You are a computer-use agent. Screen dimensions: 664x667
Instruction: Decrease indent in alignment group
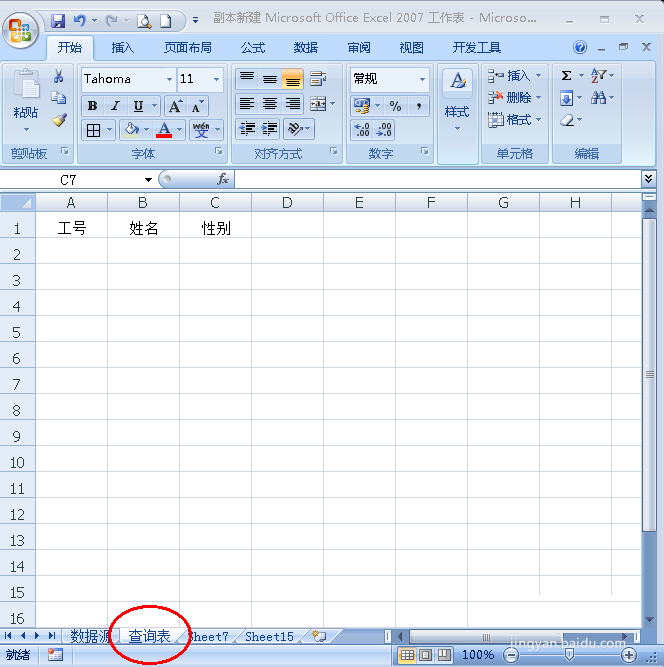247,129
